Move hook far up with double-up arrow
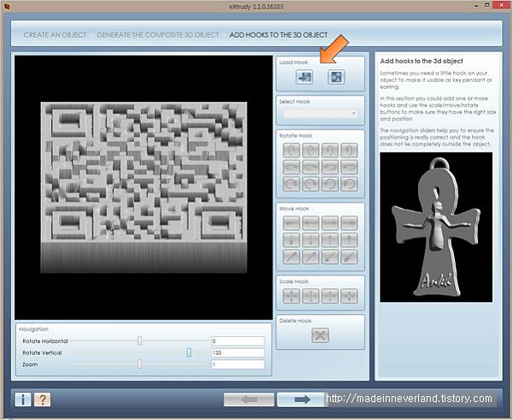The image size is (513, 420). pyautogui.click(x=349, y=240)
